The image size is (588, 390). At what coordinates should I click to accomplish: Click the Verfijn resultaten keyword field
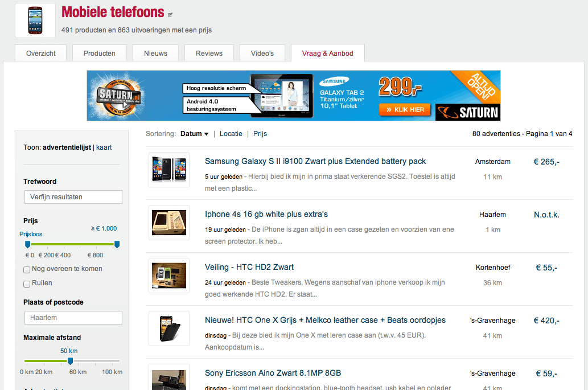coord(73,197)
